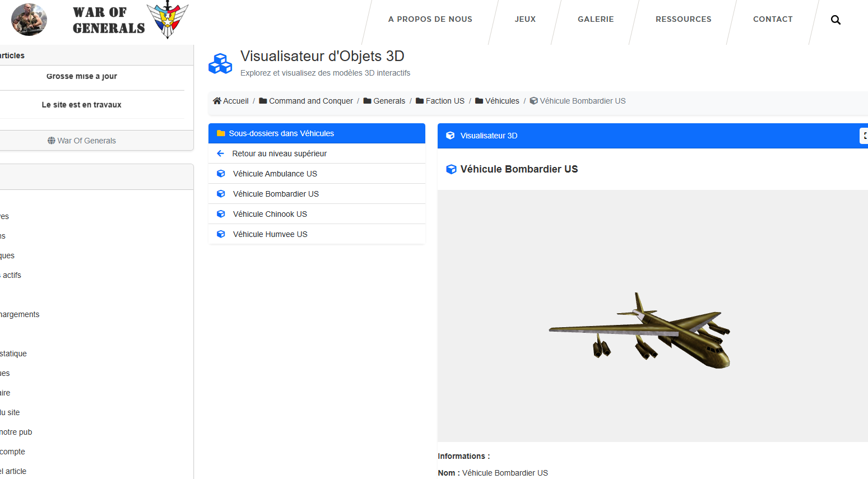The height and width of the screenshot is (479, 868).
Task: Click the back arrow icon for upper level
Action: tap(220, 154)
